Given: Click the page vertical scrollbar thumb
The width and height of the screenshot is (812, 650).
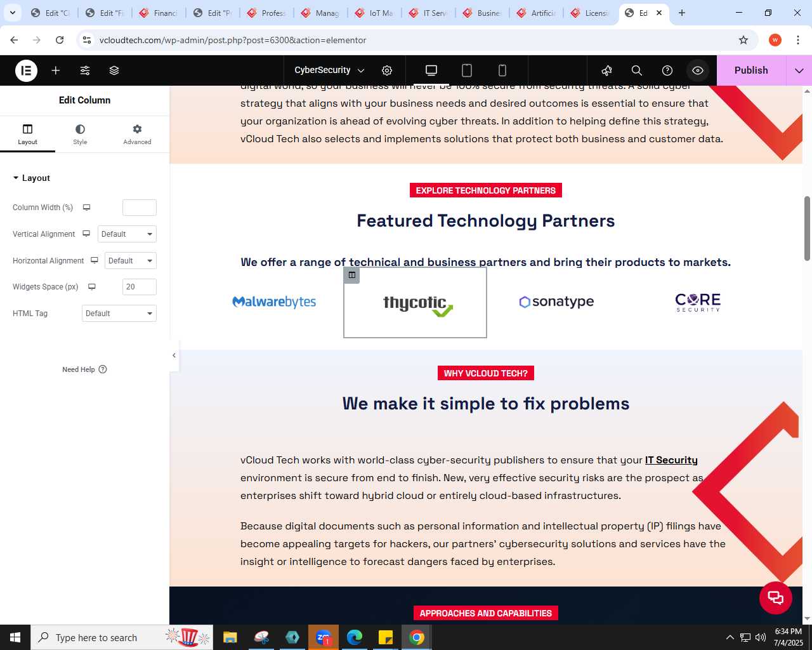Looking at the screenshot, I should pos(807,229).
